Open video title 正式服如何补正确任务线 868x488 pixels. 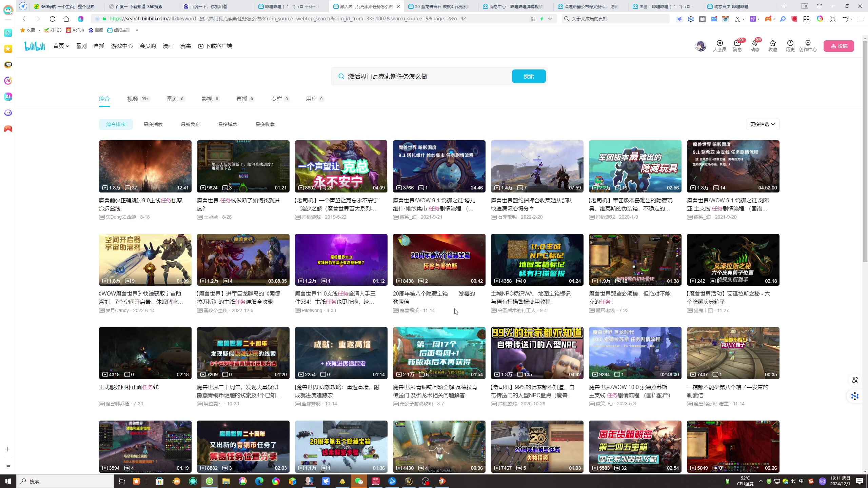click(x=129, y=387)
